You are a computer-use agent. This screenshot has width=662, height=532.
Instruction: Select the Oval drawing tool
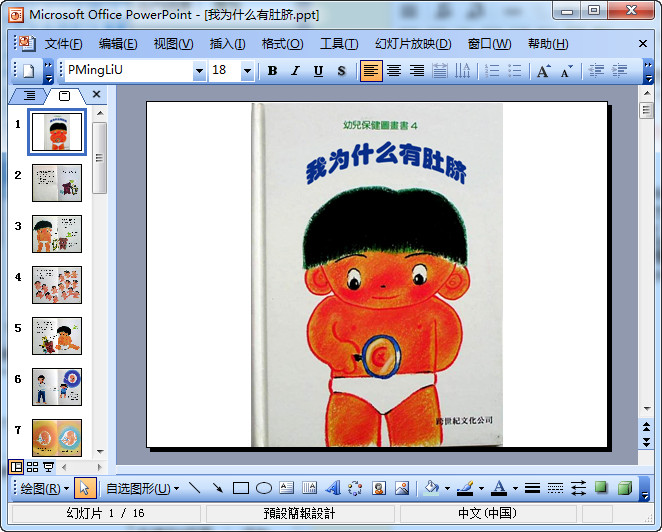point(264,489)
